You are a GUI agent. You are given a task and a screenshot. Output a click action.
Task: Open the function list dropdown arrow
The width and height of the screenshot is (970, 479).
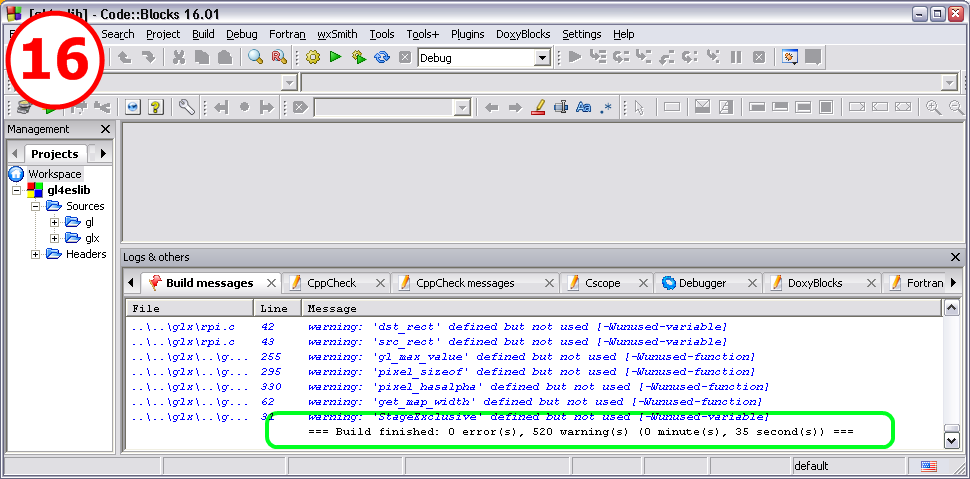950,82
